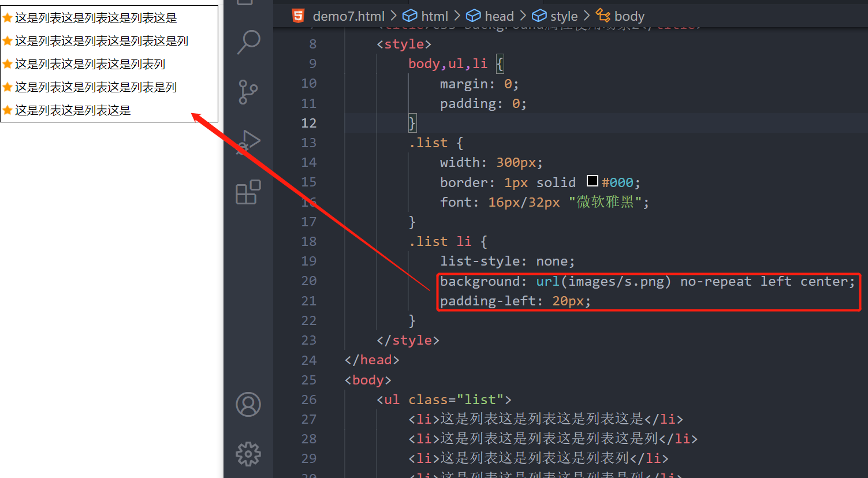
Task: Click the '.list li {' selector line
Action: pyautogui.click(x=448, y=241)
